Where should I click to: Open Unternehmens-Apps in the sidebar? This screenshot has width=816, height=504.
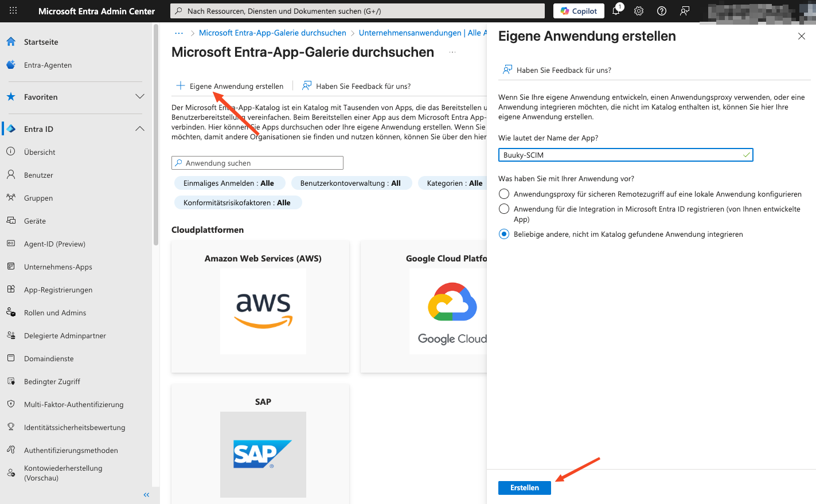(58, 267)
